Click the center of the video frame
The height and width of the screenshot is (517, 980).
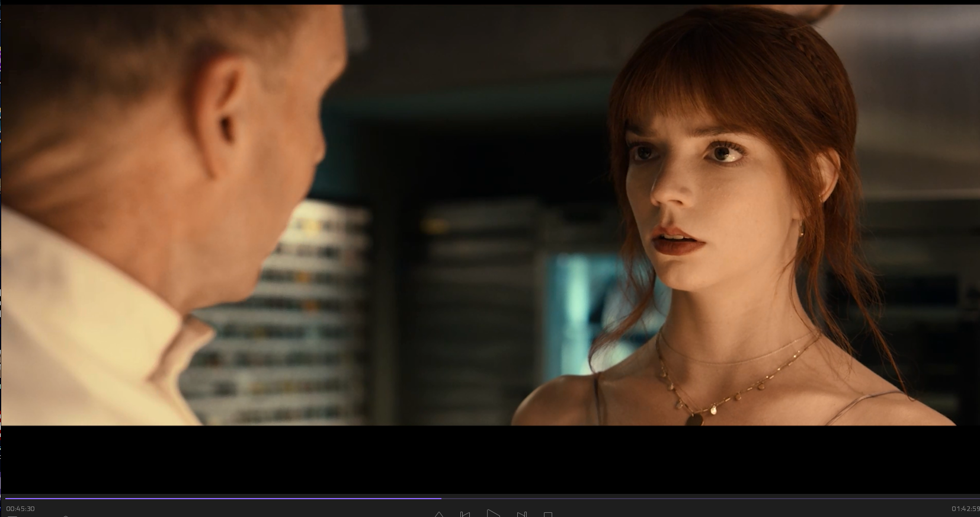(490, 215)
